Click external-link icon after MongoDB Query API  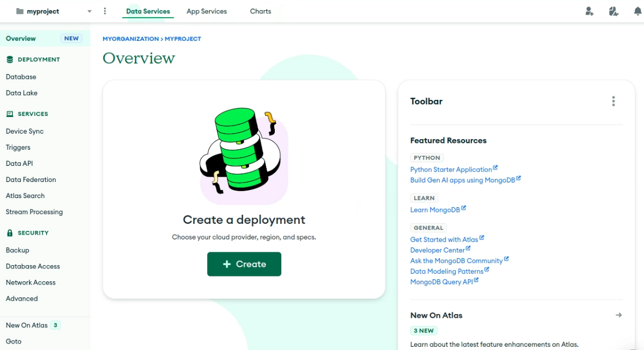pyautogui.click(x=476, y=280)
